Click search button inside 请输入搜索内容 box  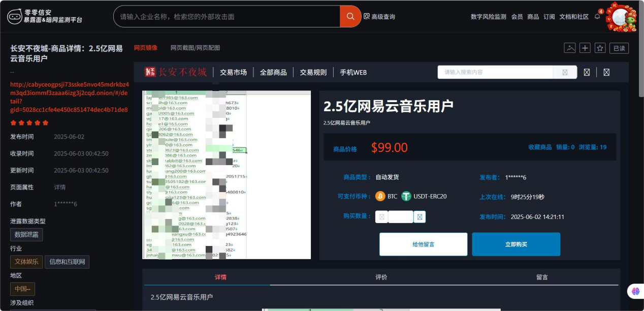click(x=565, y=72)
